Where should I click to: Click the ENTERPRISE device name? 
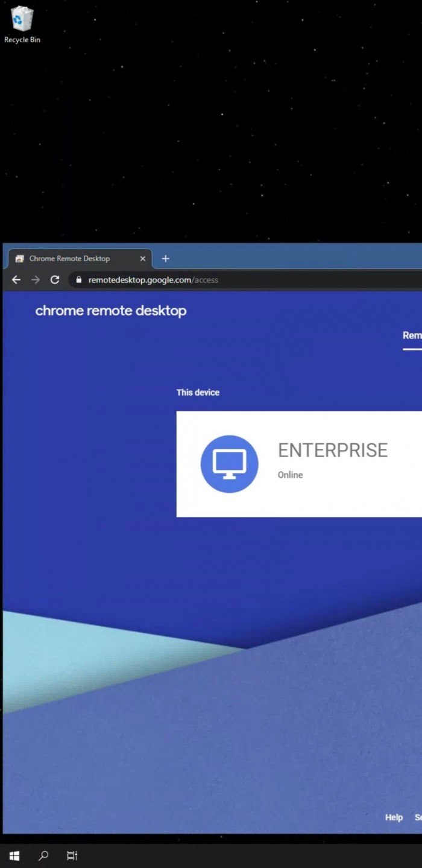pyautogui.click(x=333, y=450)
